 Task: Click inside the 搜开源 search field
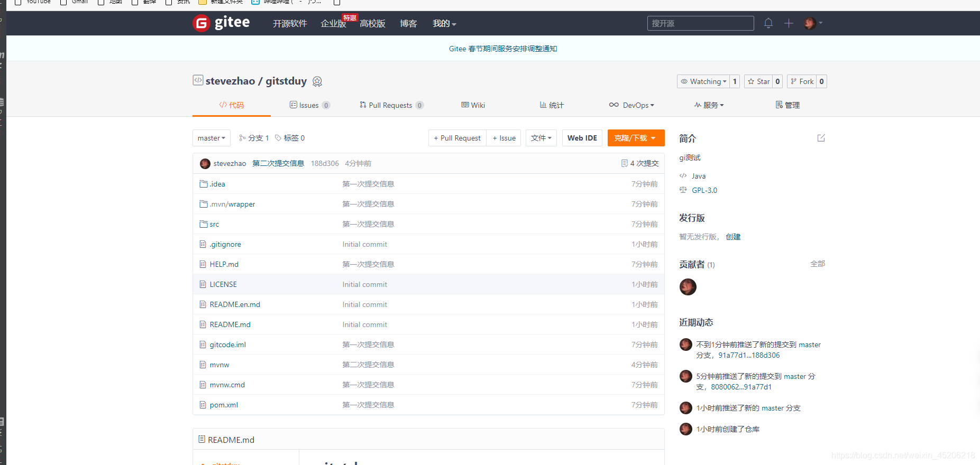click(x=701, y=23)
